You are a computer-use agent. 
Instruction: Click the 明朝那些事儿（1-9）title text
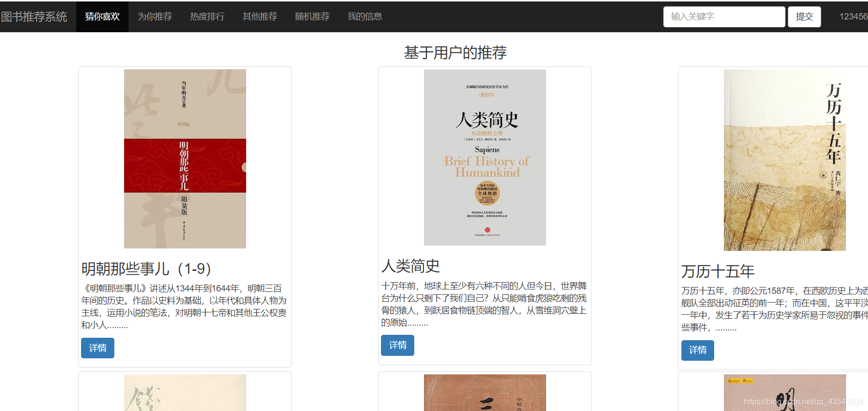(x=147, y=269)
